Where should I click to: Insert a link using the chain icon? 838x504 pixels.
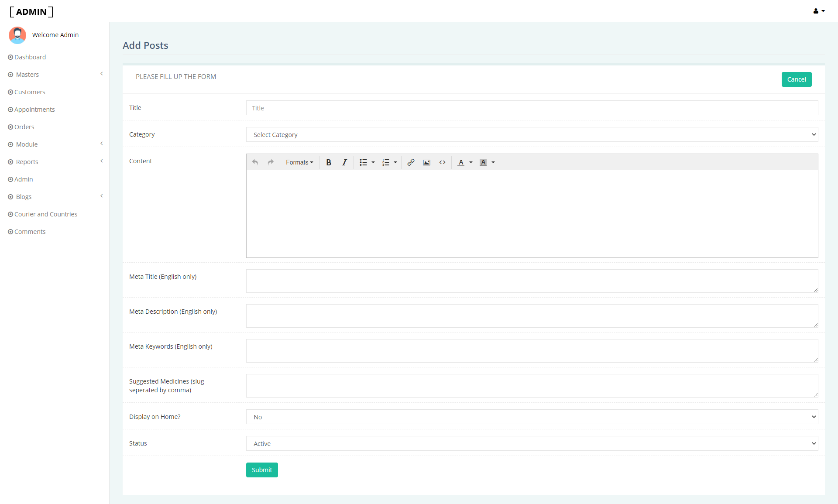(411, 162)
